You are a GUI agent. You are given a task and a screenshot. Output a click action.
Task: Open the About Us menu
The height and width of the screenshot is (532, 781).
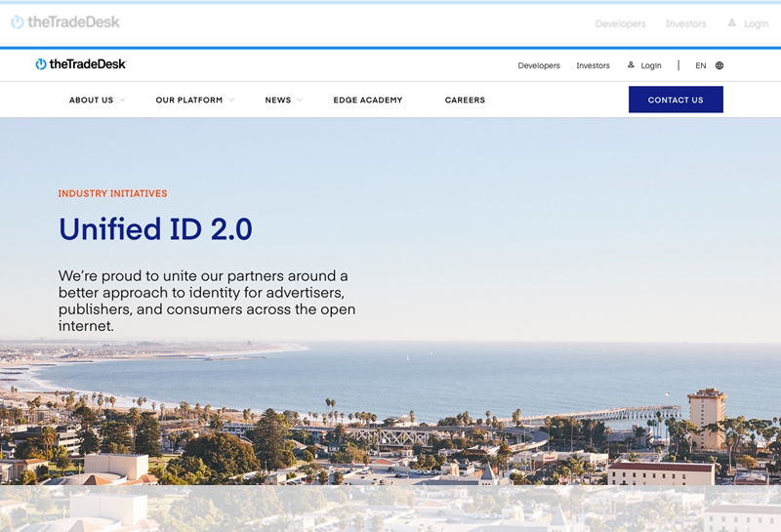coord(91,101)
